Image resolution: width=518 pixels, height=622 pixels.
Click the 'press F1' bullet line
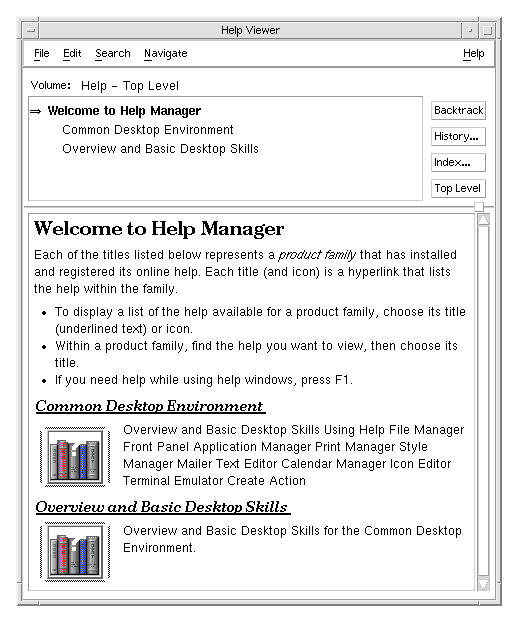click(203, 380)
